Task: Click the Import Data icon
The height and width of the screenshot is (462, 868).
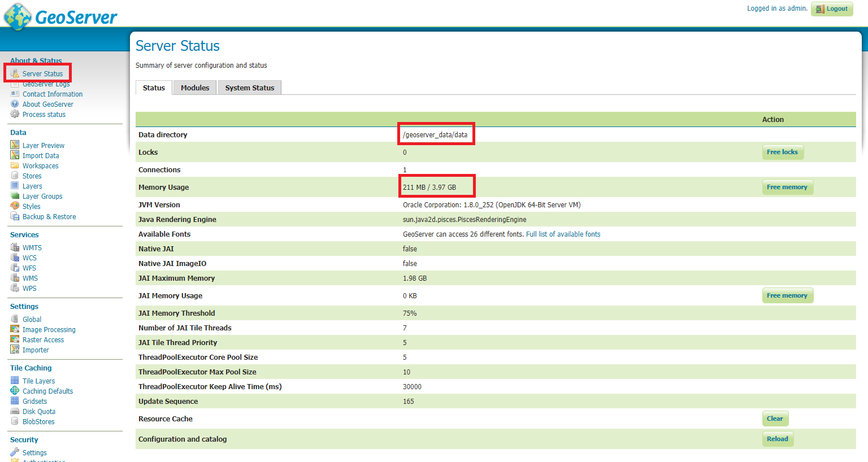Action: (15, 155)
